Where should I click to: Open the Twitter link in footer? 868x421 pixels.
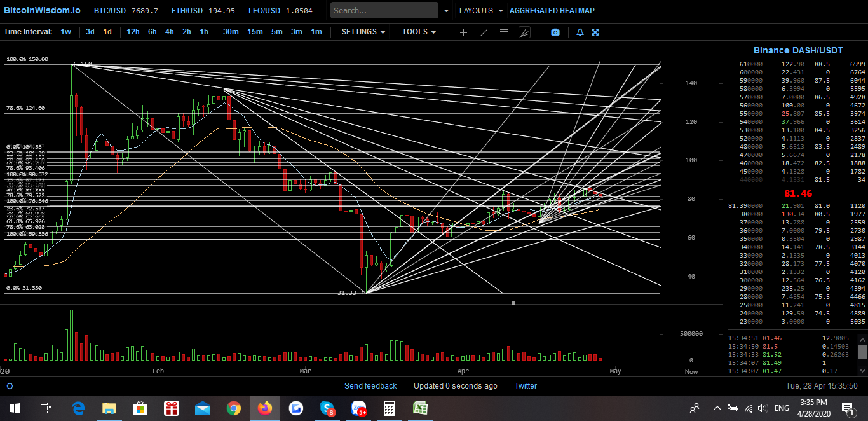(526, 386)
